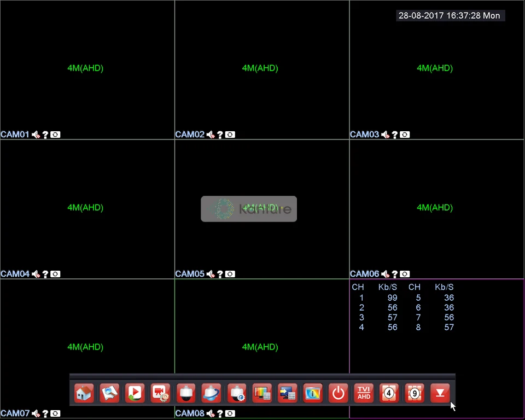Start playback from the toolbar

(135, 393)
